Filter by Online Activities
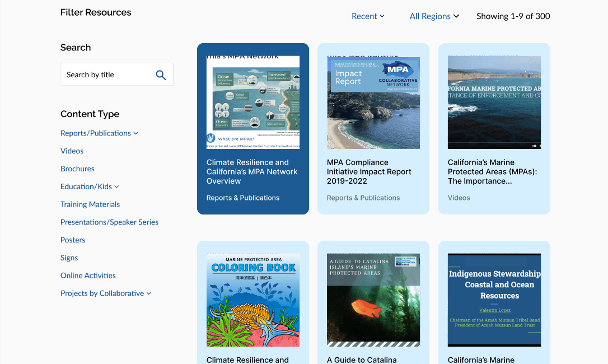 click(x=88, y=276)
